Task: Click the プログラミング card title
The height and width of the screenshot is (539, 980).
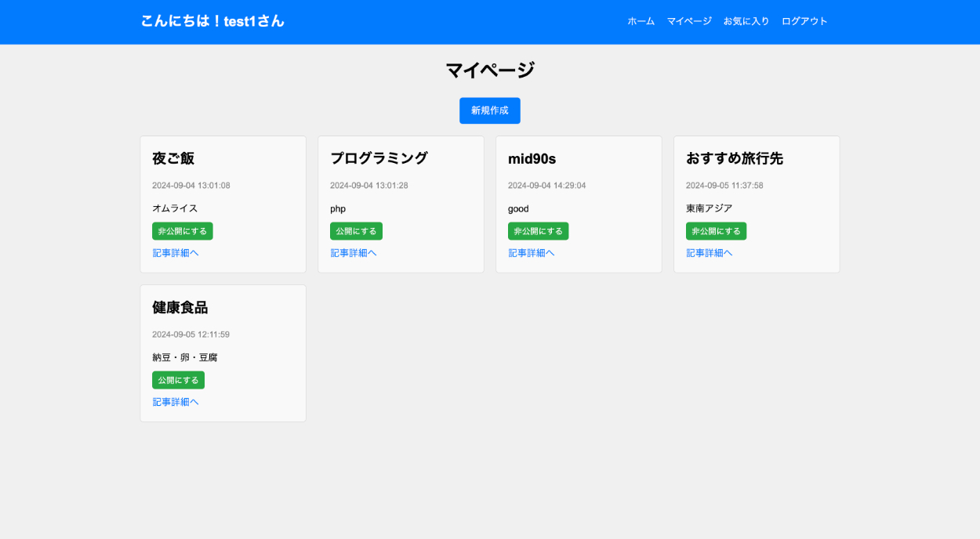Action: [379, 158]
